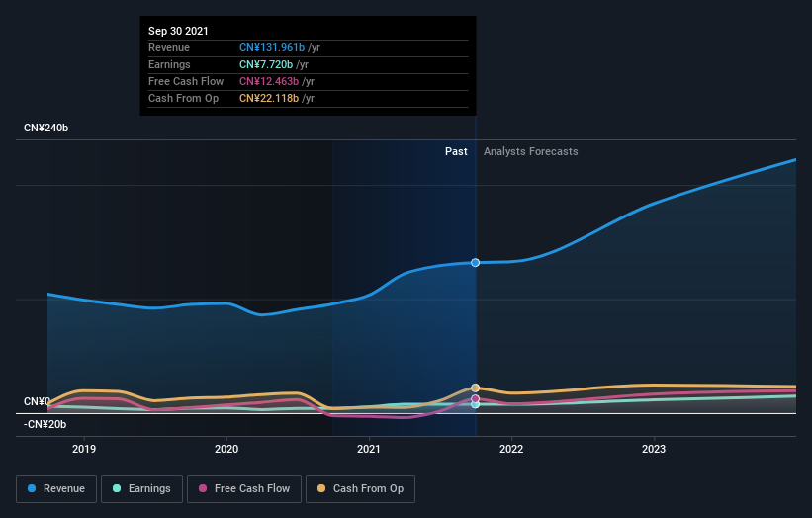This screenshot has height=518, width=812.
Task: Click the Free Cash Flow label in tooltip
Action: coord(186,81)
